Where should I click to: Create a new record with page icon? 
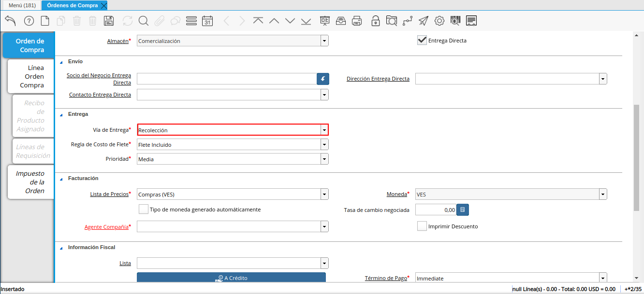click(x=45, y=21)
